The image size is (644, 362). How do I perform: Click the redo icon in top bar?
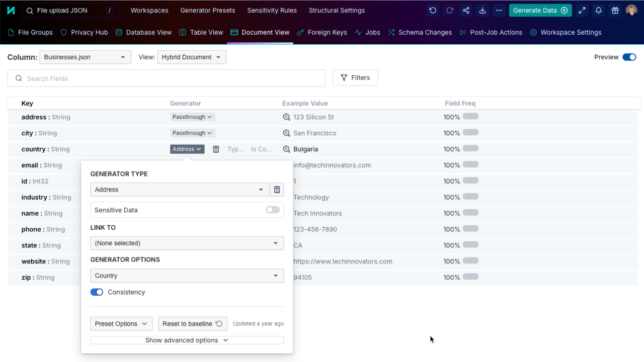tap(449, 10)
